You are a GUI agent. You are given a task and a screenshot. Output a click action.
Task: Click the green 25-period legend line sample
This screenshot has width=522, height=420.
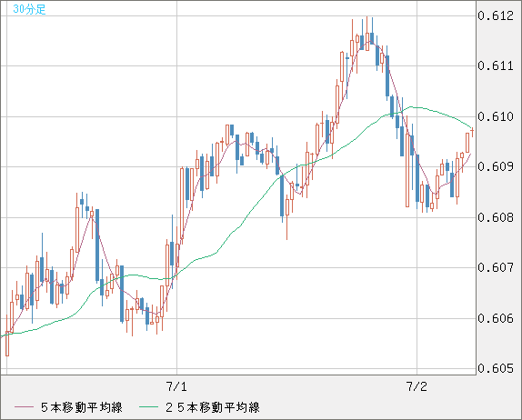coord(148,407)
